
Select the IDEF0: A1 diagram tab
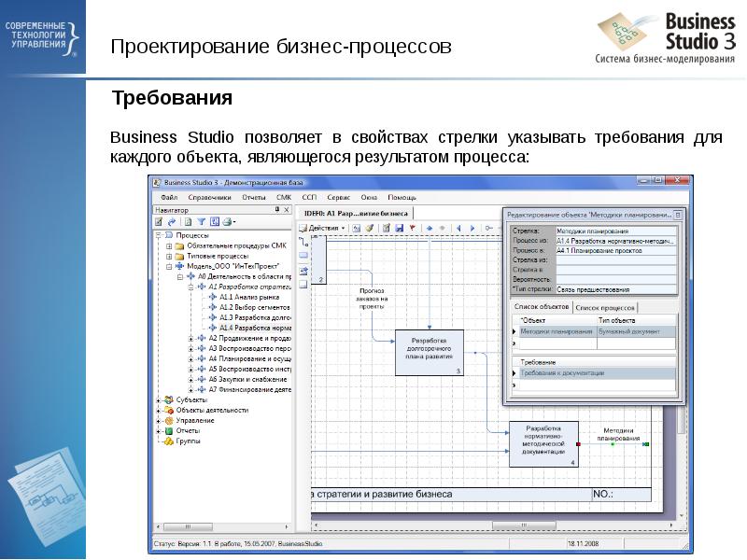click(356, 214)
